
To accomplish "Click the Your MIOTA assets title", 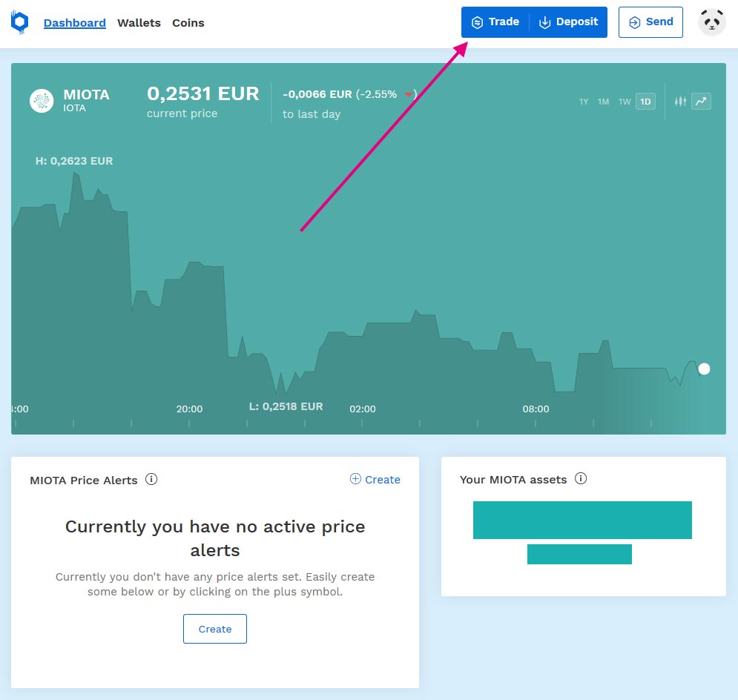I will click(513, 480).
